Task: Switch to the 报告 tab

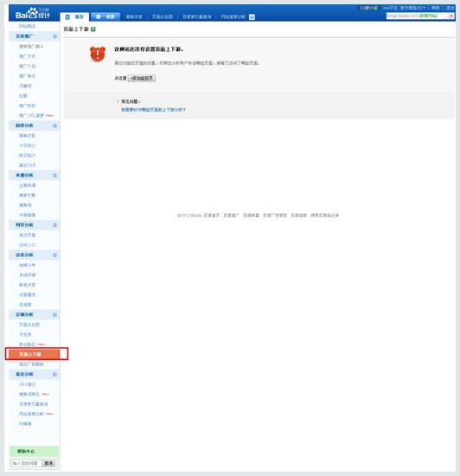Action: 74,17
